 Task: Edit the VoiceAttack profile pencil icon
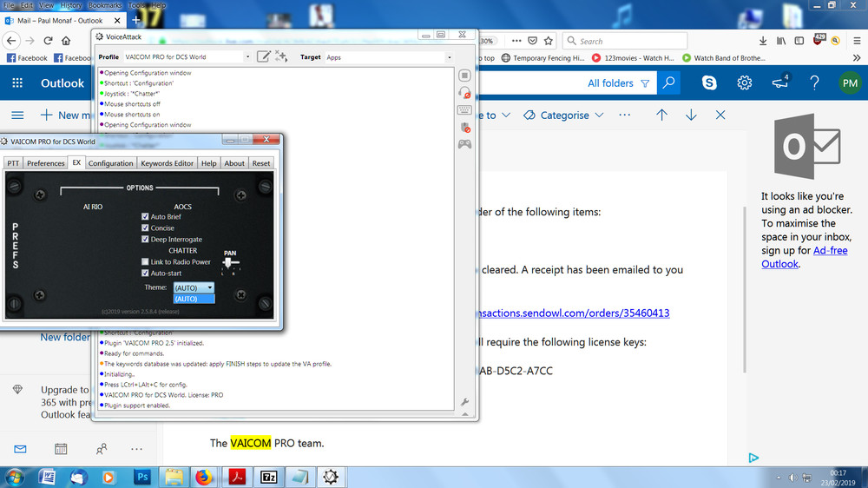264,56
